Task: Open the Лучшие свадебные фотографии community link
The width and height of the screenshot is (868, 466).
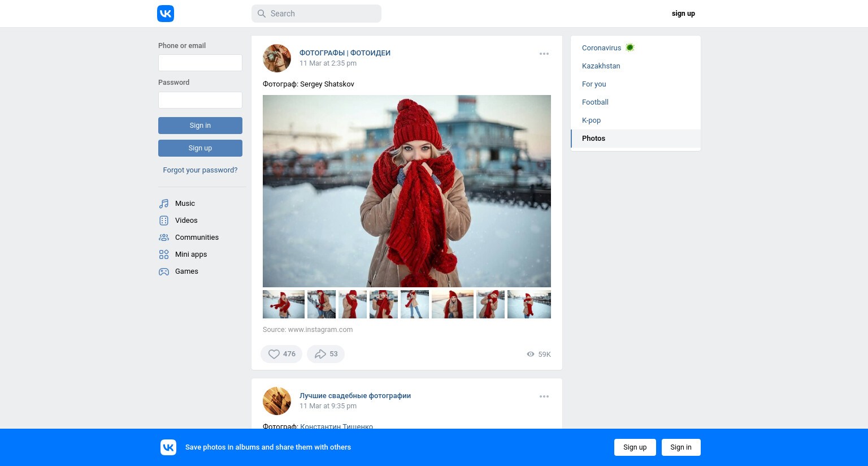Action: (355, 396)
